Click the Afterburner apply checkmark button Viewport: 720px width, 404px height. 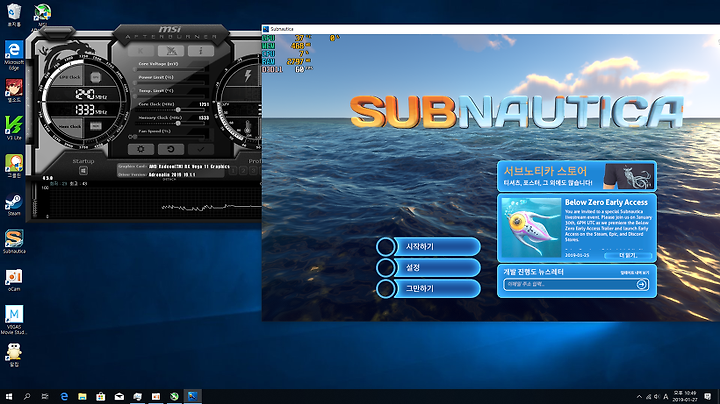coord(201,149)
